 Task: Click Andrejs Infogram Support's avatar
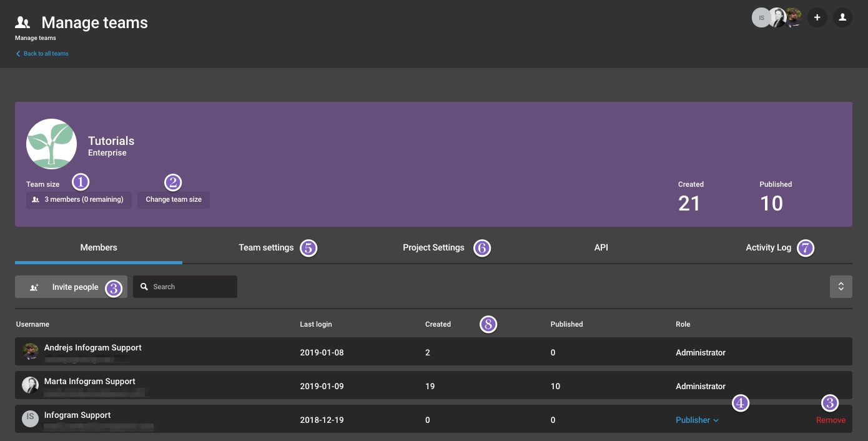30,352
